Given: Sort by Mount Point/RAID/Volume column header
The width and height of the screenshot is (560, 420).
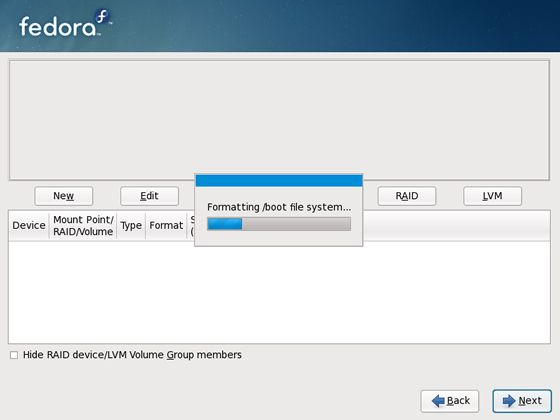Looking at the screenshot, I should 83,225.
